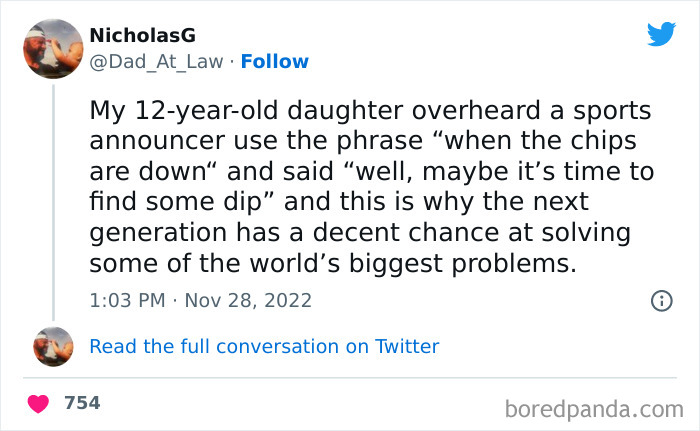Read the full conversation on Twitter
This screenshot has width=700, height=431.
coord(264,347)
